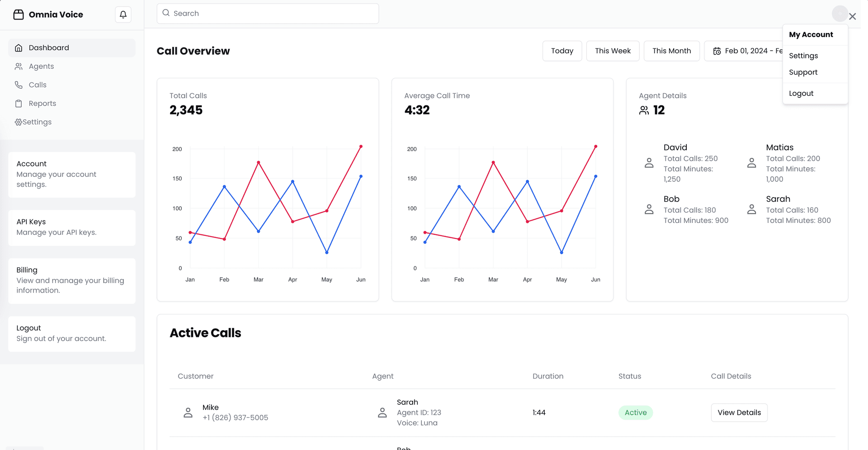Click the Status column header
868x450 pixels.
click(x=630, y=376)
